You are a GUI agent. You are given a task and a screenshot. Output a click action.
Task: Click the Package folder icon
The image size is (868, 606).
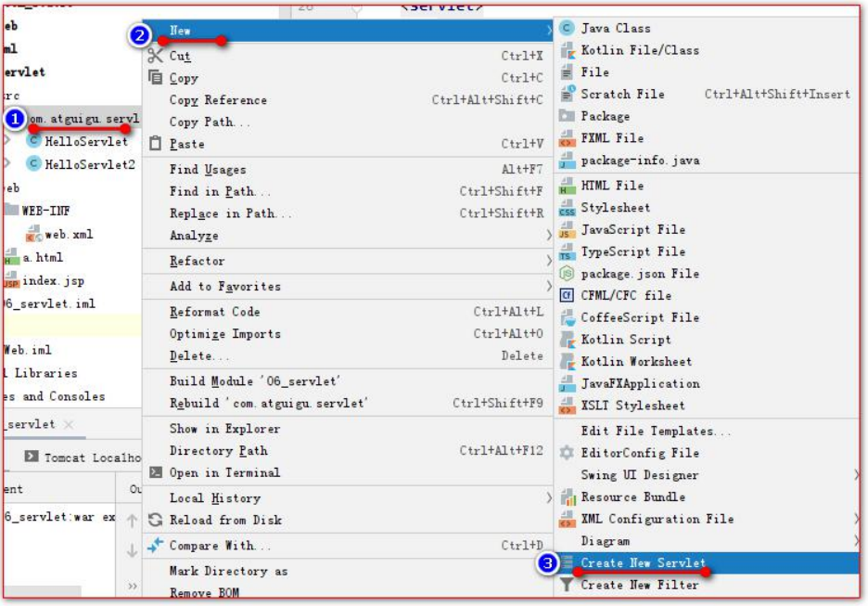coord(567,116)
